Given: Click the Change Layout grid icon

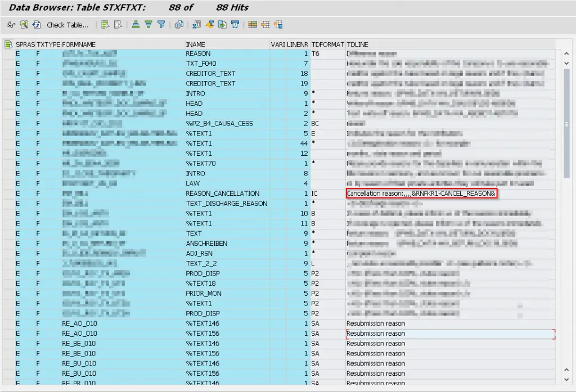Looking at the screenshot, I should pos(252,25).
